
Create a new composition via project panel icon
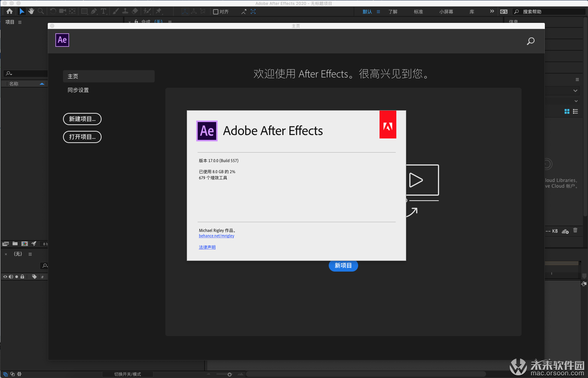(x=24, y=243)
